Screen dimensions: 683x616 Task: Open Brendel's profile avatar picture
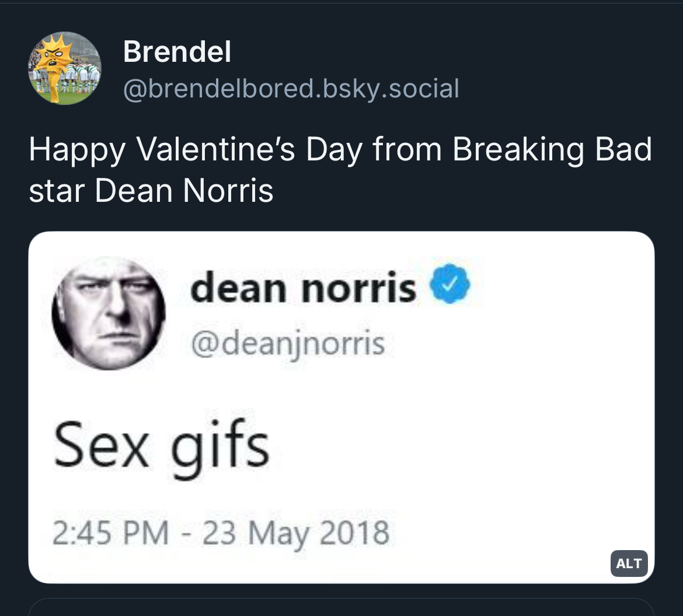pos(65,68)
